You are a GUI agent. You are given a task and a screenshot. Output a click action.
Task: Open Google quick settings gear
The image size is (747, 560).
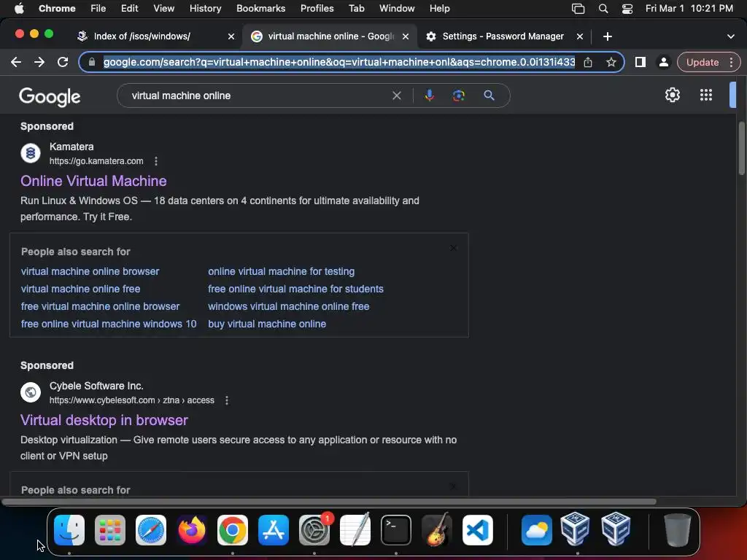(x=672, y=96)
